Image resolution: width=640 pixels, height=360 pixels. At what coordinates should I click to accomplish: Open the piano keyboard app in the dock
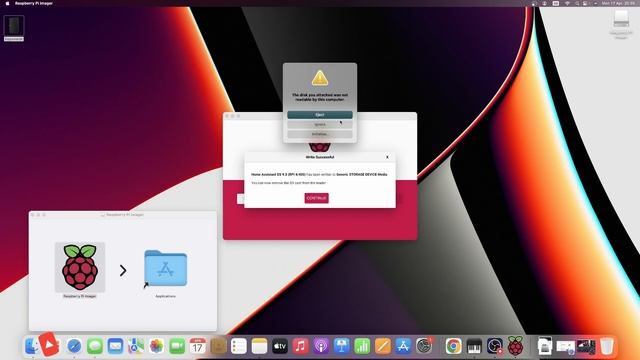tap(474, 346)
